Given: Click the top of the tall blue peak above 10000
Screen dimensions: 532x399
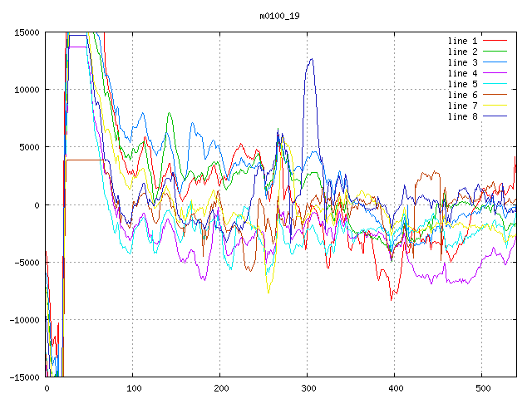Looking at the screenshot, I should click(311, 59).
